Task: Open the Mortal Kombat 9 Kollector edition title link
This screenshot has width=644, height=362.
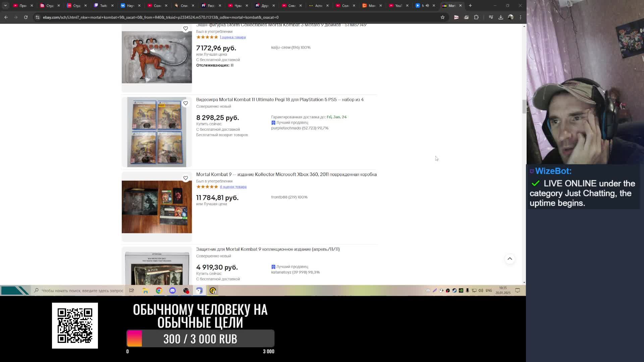Action: [x=286, y=174]
